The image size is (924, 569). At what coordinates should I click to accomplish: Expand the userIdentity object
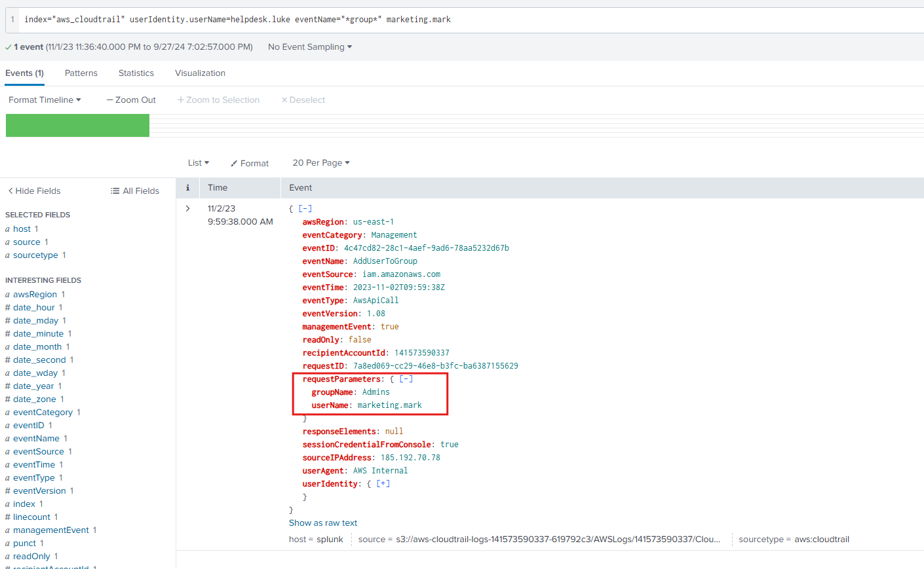click(383, 484)
